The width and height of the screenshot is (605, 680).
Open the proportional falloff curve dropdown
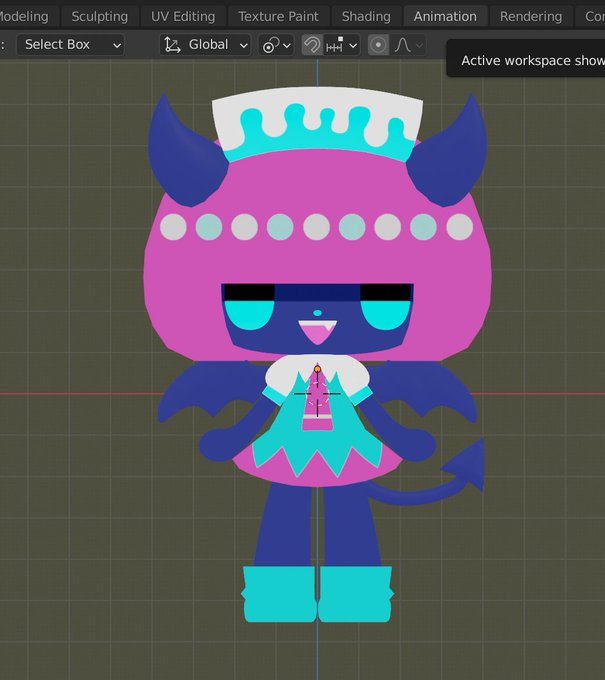point(409,45)
